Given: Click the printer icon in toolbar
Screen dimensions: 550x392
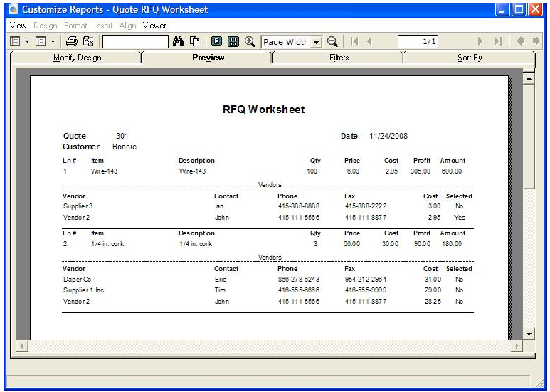Looking at the screenshot, I should [x=73, y=43].
